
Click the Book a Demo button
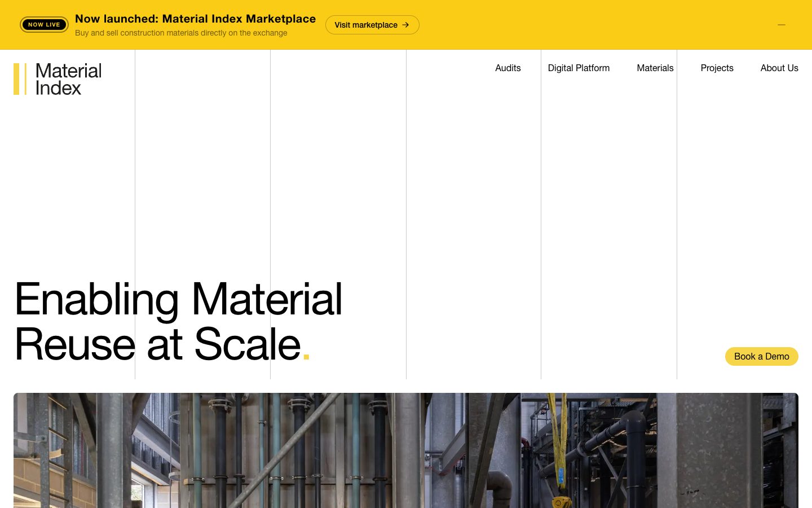[x=762, y=356]
